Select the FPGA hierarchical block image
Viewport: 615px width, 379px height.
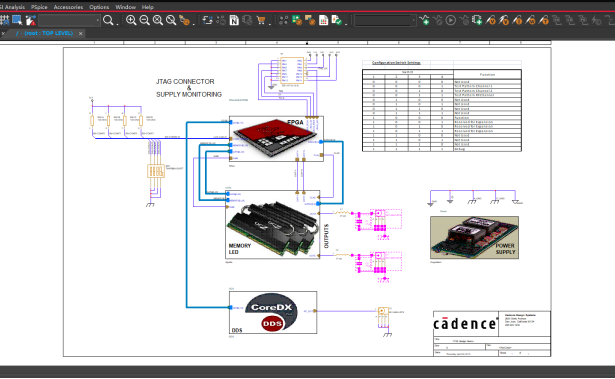(276, 138)
